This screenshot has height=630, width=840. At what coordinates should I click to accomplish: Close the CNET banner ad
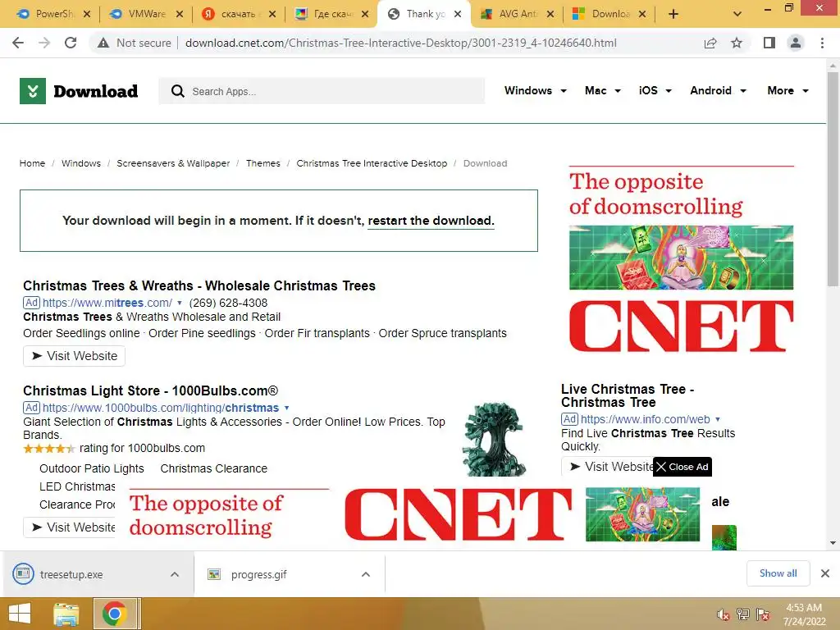pyautogui.click(x=682, y=467)
